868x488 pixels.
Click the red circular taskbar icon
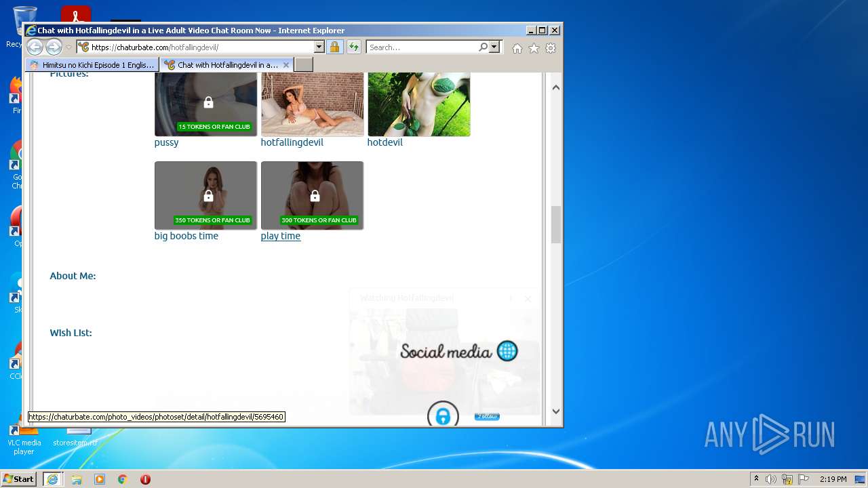tap(145, 479)
